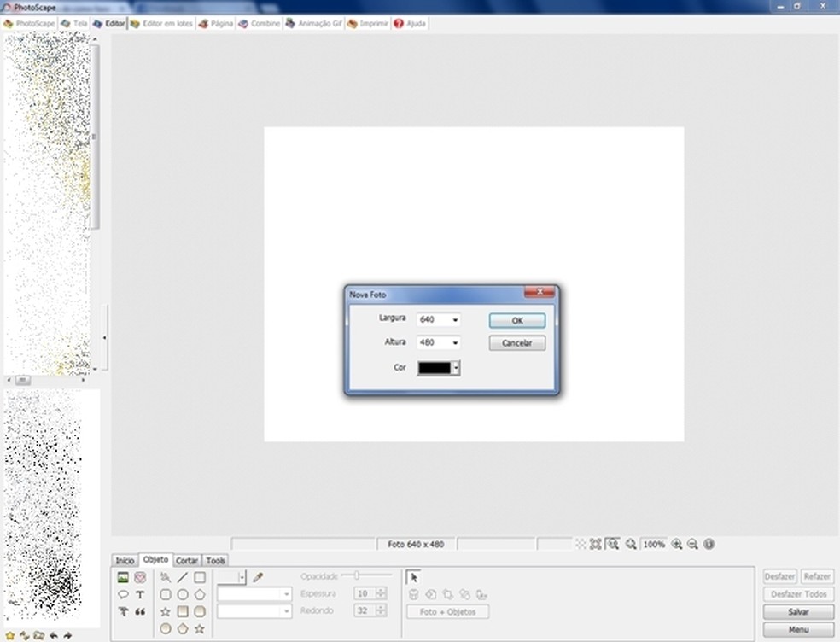Click the zoom out magnifier icon
This screenshot has height=642, width=840.
click(x=692, y=544)
